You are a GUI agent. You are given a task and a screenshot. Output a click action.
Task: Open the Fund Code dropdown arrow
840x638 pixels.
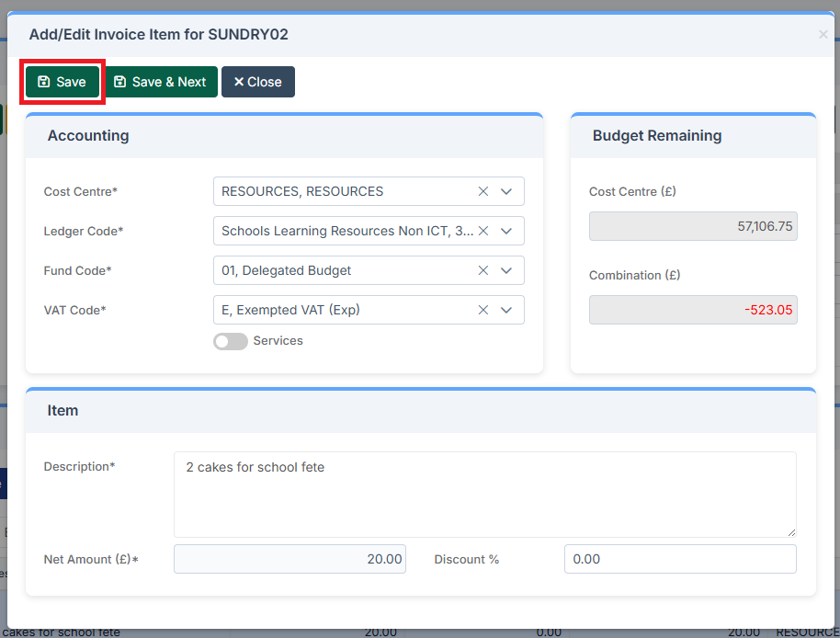(x=506, y=270)
